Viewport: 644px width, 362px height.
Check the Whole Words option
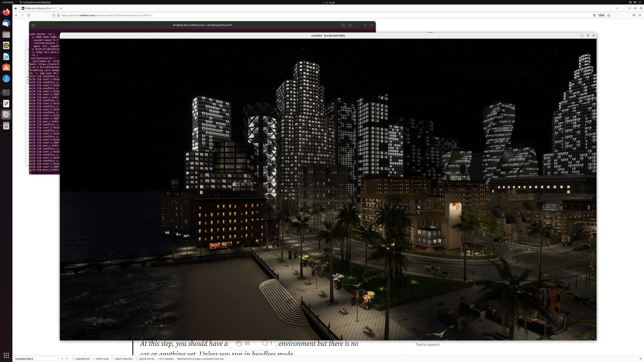coord(137,359)
